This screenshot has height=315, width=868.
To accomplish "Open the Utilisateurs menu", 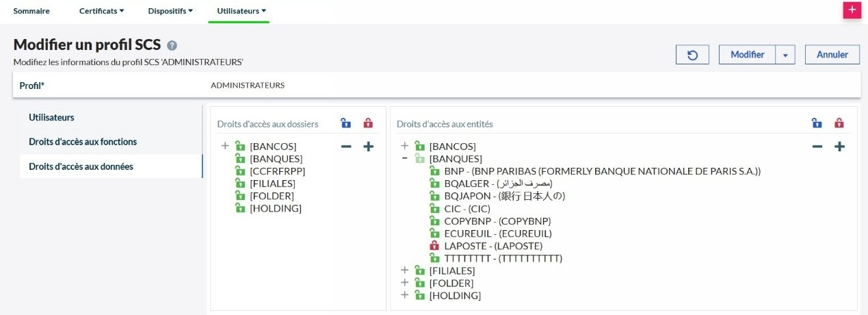I will click(241, 11).
